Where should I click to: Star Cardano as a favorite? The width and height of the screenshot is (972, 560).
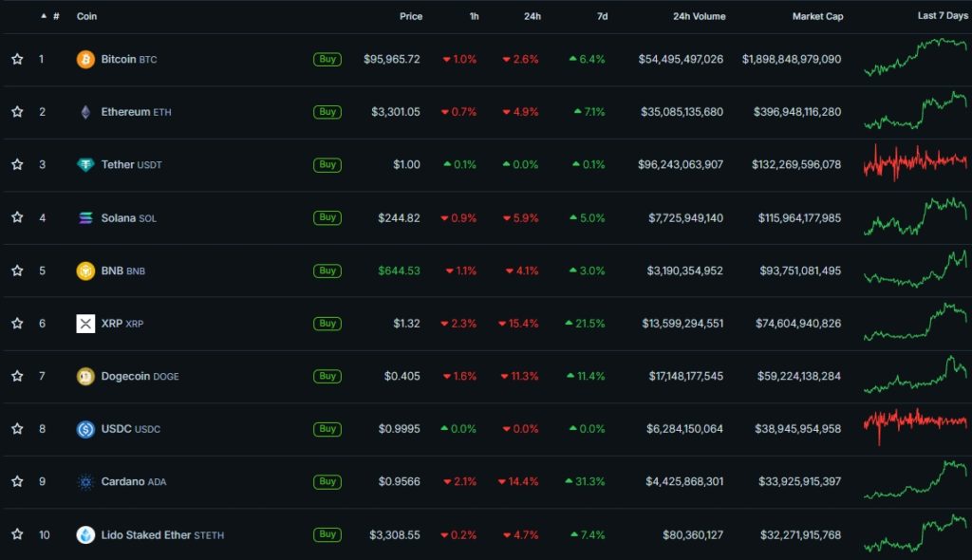pyautogui.click(x=17, y=481)
